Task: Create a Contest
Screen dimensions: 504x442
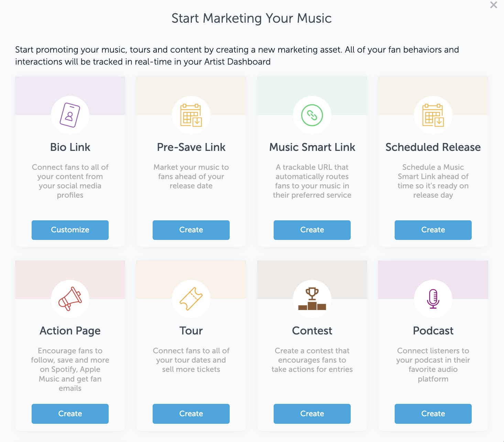Action: click(x=312, y=414)
